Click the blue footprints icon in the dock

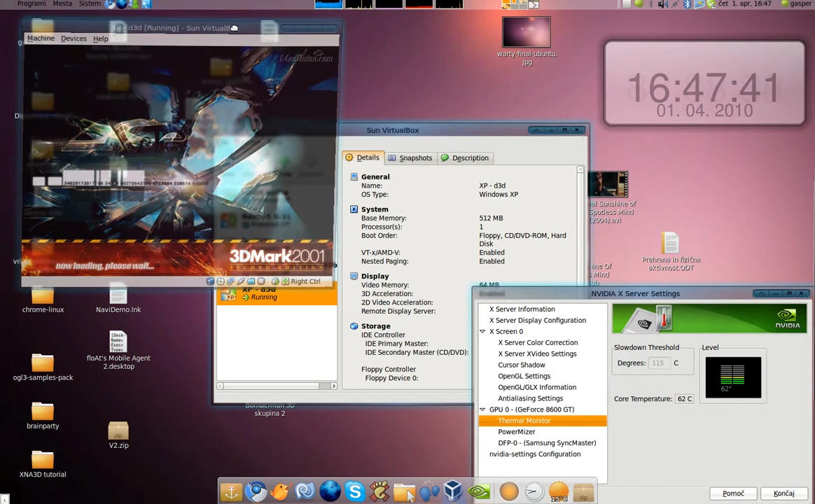(429, 491)
